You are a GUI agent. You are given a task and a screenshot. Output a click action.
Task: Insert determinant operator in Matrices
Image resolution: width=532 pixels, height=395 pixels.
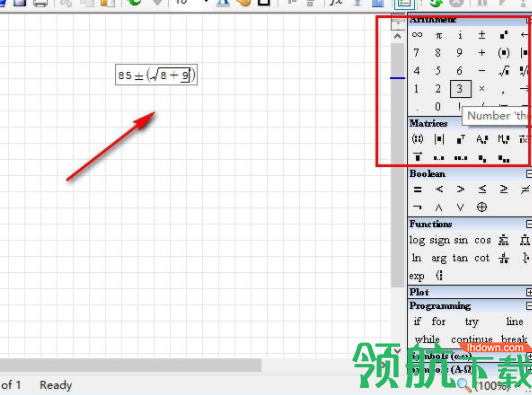point(439,139)
